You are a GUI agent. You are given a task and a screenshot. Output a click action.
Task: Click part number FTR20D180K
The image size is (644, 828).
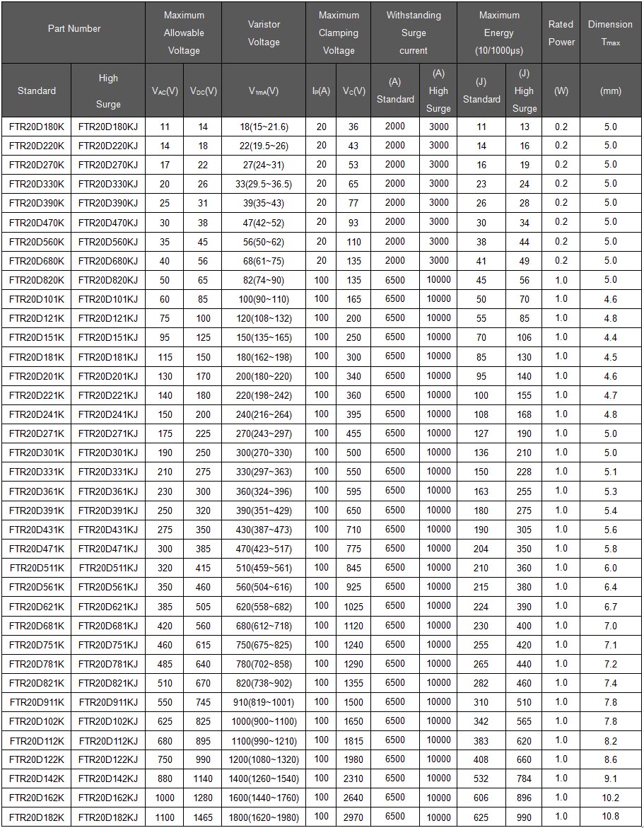pyautogui.click(x=37, y=127)
